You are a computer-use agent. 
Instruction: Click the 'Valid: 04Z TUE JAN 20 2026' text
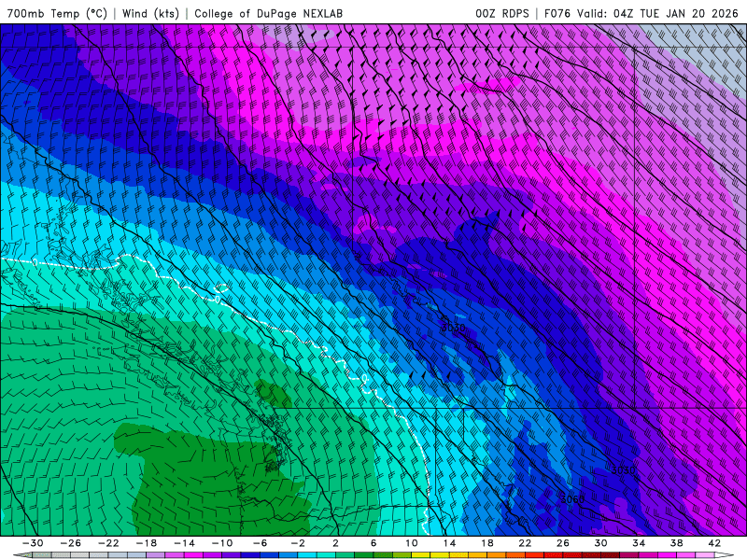point(658,13)
